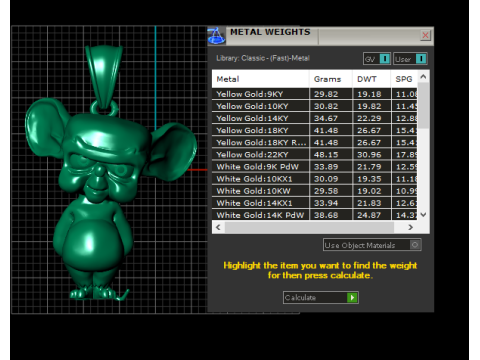The height and width of the screenshot is (360, 480).
Task: Select the White Gold:10KX1 row
Action: point(314,179)
